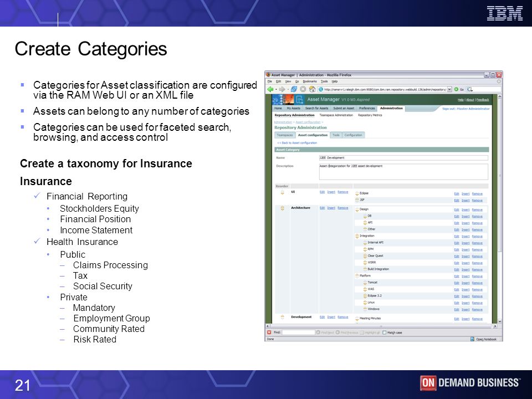Viewport: 532px width, 399px height.
Task: Open the Back button history dropdown arrow
Action: tap(276, 89)
